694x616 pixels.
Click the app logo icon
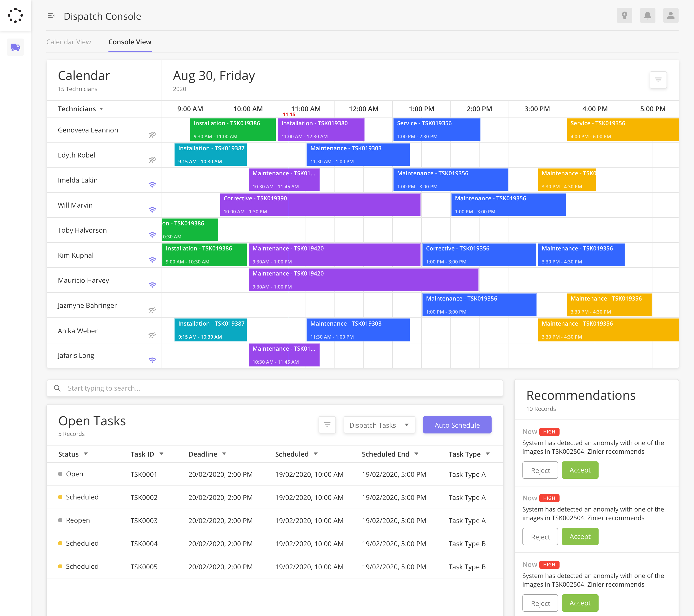[x=15, y=16]
